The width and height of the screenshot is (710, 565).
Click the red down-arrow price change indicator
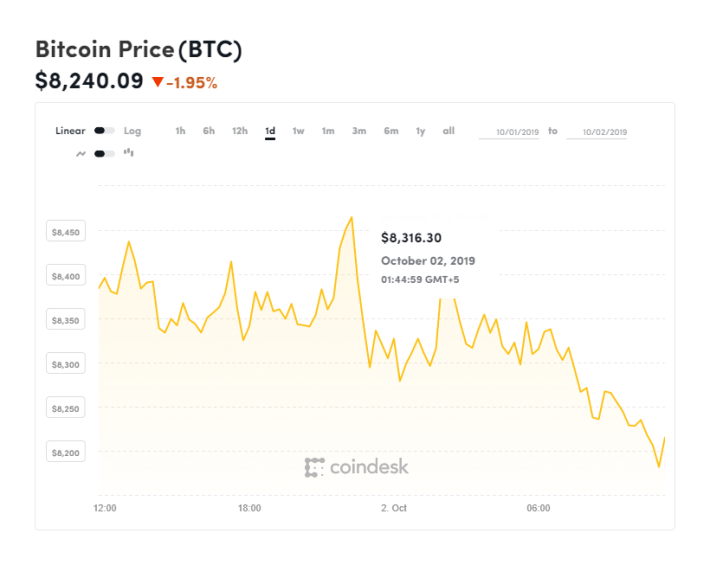[158, 82]
